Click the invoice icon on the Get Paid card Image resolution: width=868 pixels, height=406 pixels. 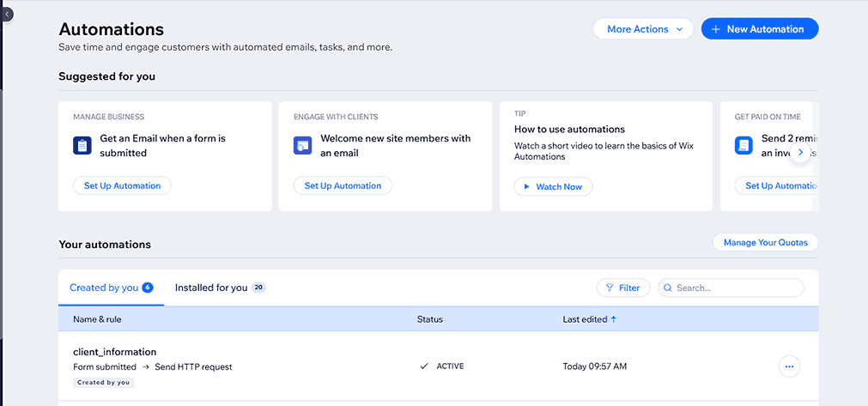click(x=744, y=145)
